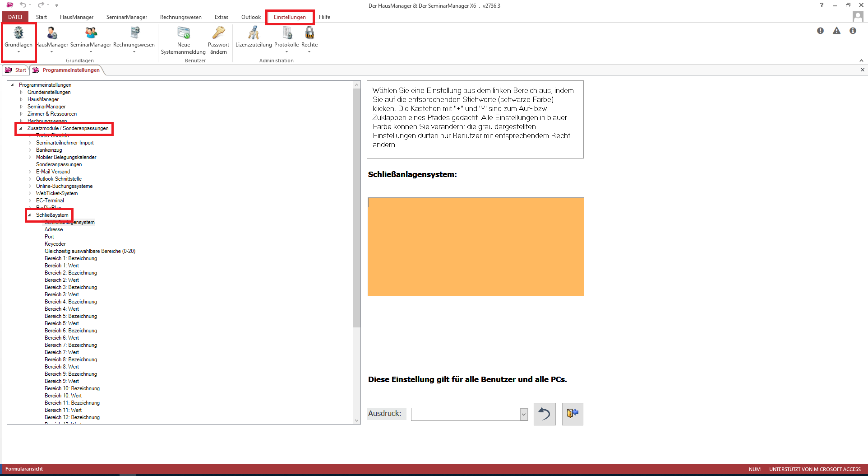Open the Ausdruck dropdown list
The image size is (868, 476).
(524, 414)
